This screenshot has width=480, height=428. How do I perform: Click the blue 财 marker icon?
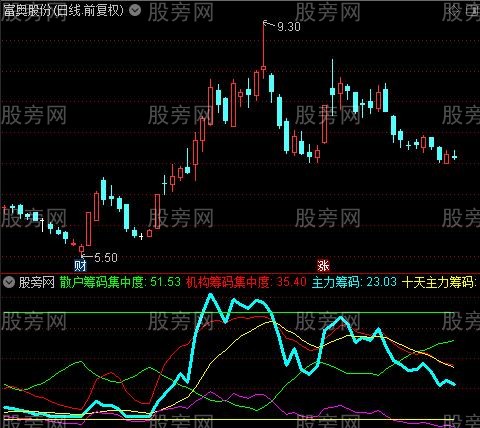click(x=80, y=266)
